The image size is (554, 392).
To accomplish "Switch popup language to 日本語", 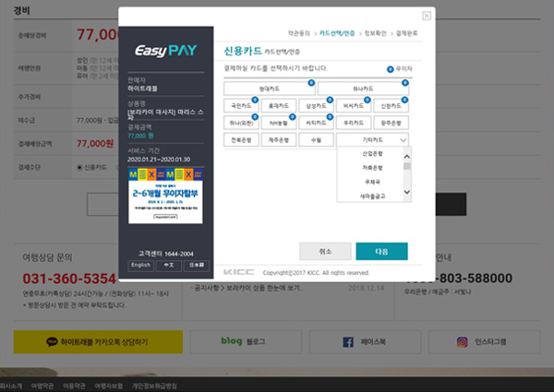I will point(197,265).
